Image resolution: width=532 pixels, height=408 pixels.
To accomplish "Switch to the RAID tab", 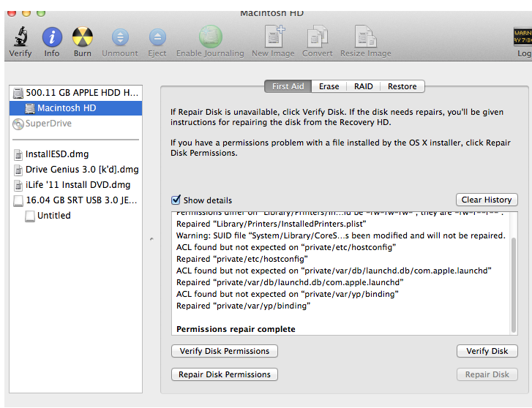I will click(x=364, y=86).
